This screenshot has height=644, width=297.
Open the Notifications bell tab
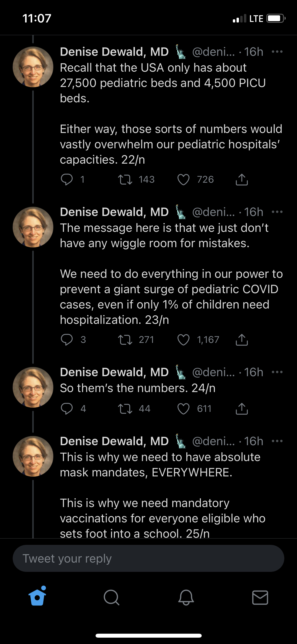tap(186, 597)
